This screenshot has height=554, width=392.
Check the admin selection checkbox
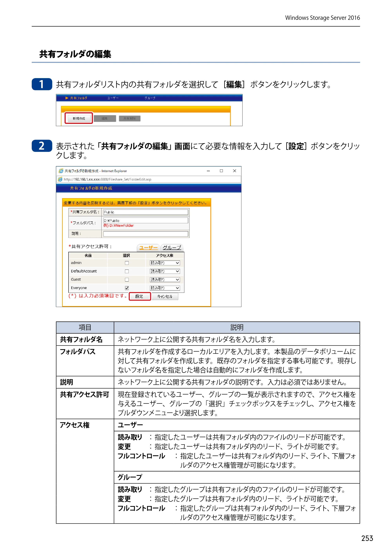click(127, 263)
